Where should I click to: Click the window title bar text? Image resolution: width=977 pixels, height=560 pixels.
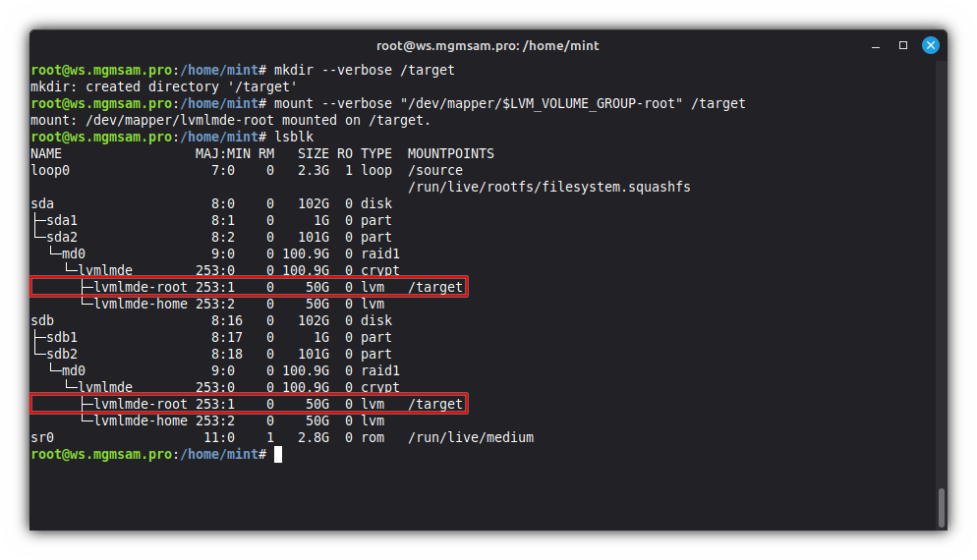[488, 45]
